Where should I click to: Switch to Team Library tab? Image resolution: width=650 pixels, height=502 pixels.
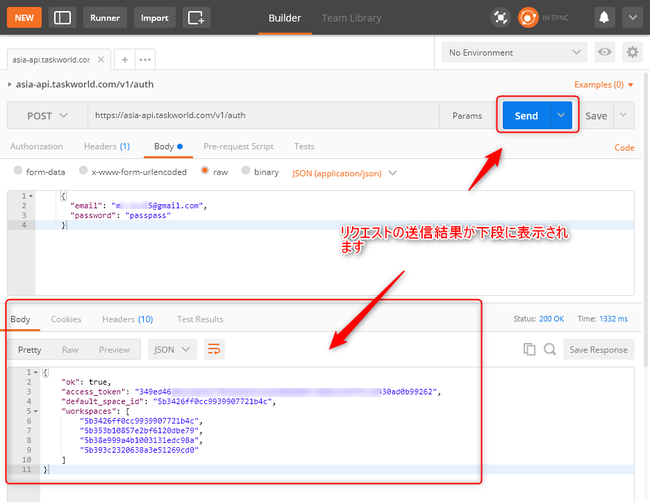point(352,18)
